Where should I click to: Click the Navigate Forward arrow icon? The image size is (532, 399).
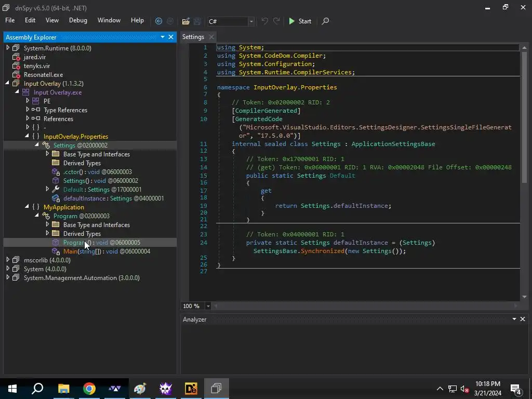pos(170,21)
